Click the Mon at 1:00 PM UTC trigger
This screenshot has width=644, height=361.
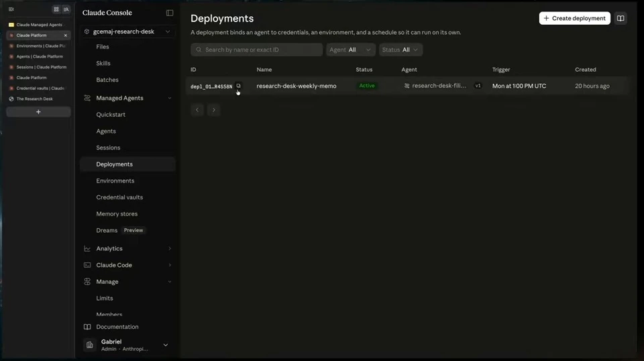tap(519, 86)
